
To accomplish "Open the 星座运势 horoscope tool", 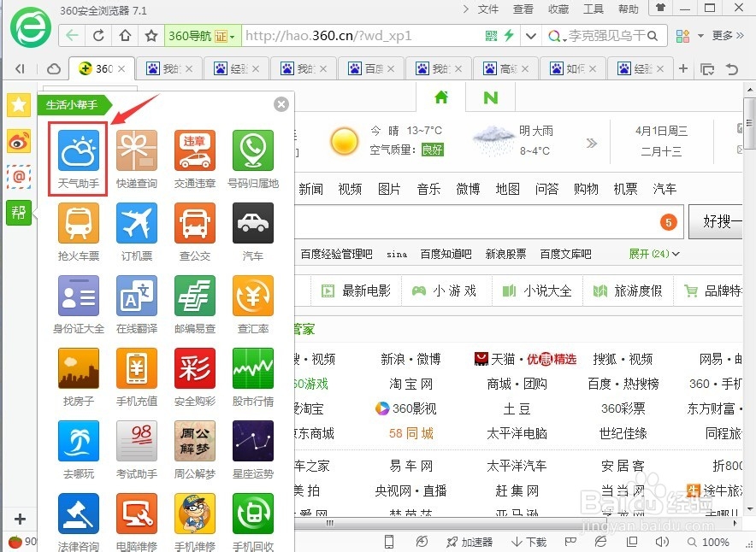I will pos(253,449).
